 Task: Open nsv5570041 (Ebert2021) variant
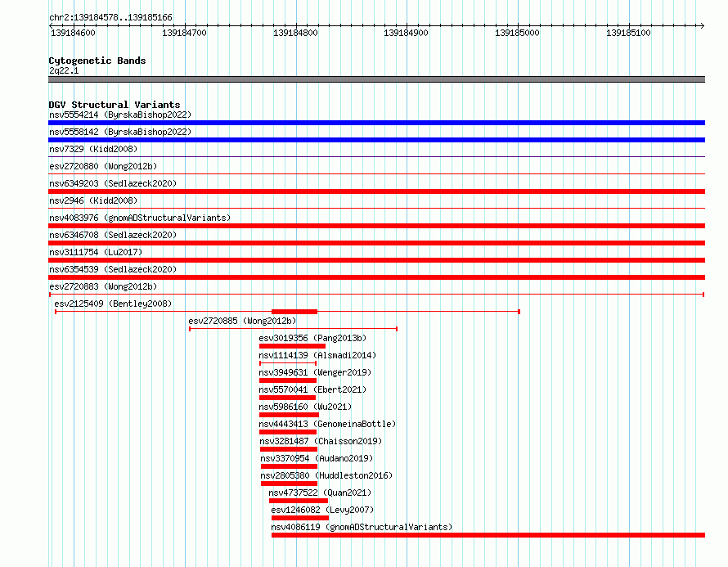(x=312, y=389)
